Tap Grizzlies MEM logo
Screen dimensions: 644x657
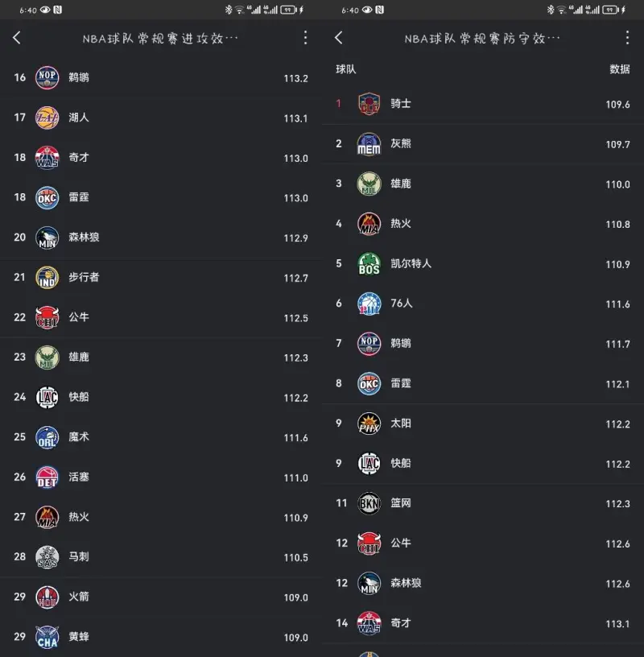(369, 143)
